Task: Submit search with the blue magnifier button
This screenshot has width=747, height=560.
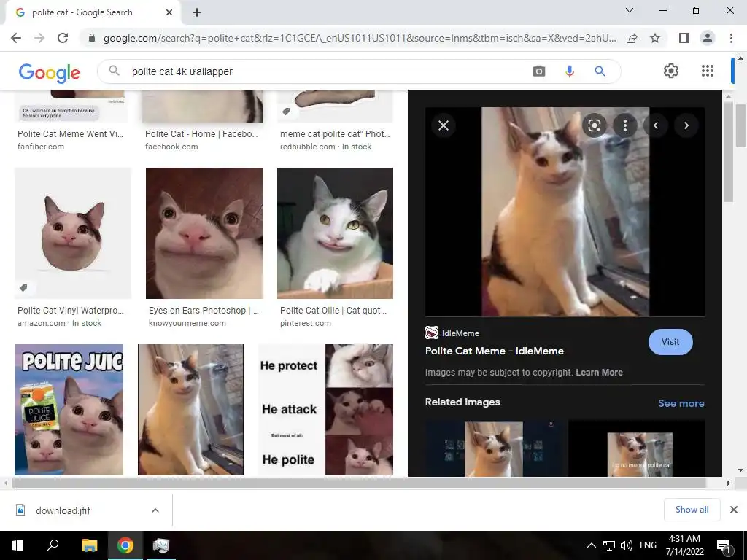Action: (600, 71)
